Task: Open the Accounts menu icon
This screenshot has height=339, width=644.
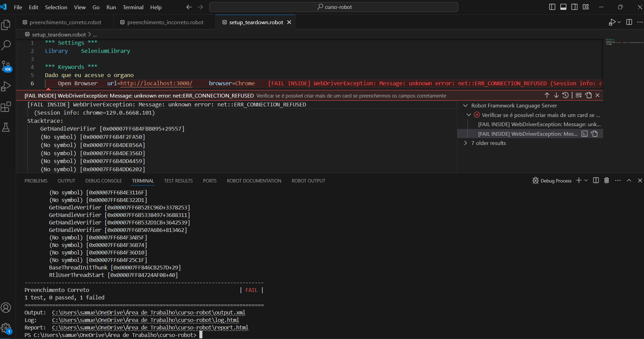Action: (x=6, y=308)
